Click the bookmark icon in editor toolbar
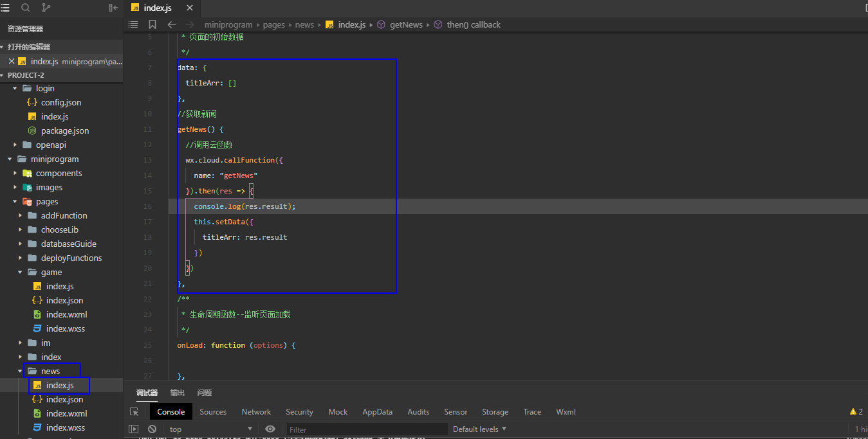This screenshot has width=868, height=439. [152, 24]
